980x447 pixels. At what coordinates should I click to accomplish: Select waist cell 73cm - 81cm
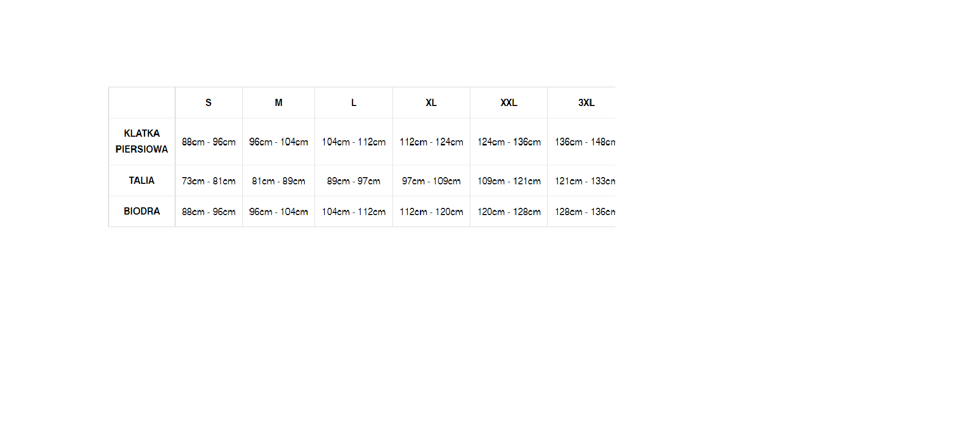(x=208, y=181)
